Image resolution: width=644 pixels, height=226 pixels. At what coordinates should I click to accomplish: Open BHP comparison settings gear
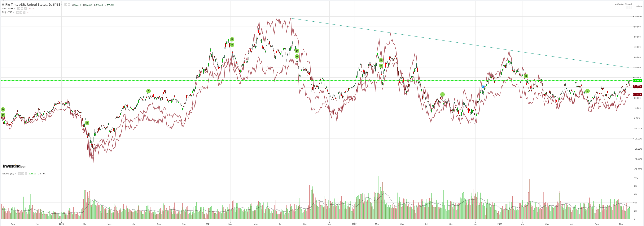(21, 12)
